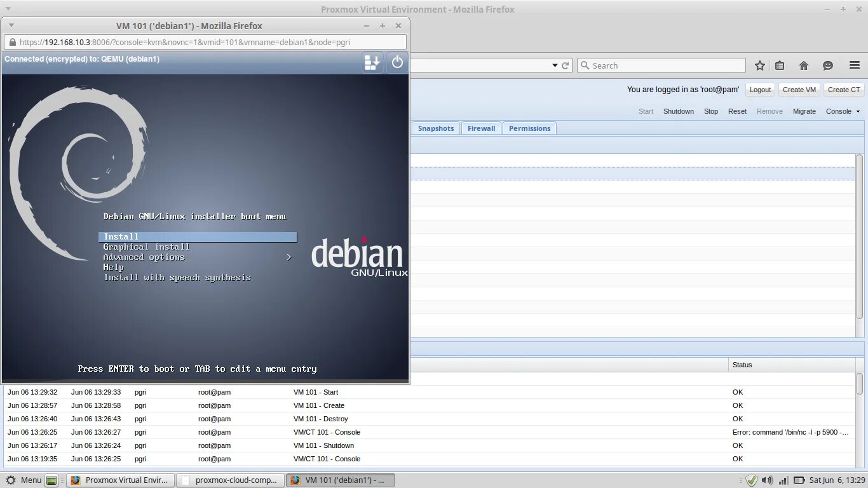The height and width of the screenshot is (488, 868).
Task: Click the magnifier icon in the search box
Action: pyautogui.click(x=585, y=65)
